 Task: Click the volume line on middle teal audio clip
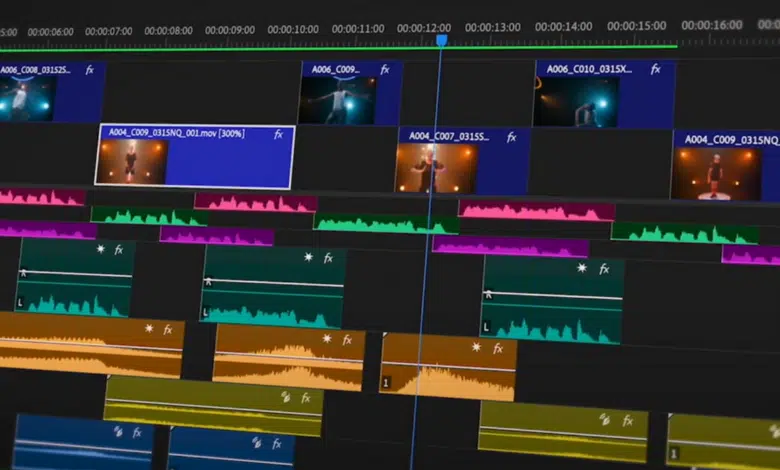[x=275, y=283]
